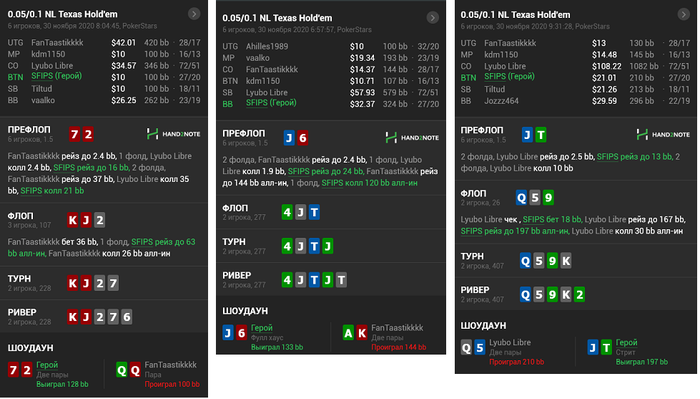Select blue 5 card in J-T hand showdown
Viewport: 700px width, 399px height.
pos(479,348)
